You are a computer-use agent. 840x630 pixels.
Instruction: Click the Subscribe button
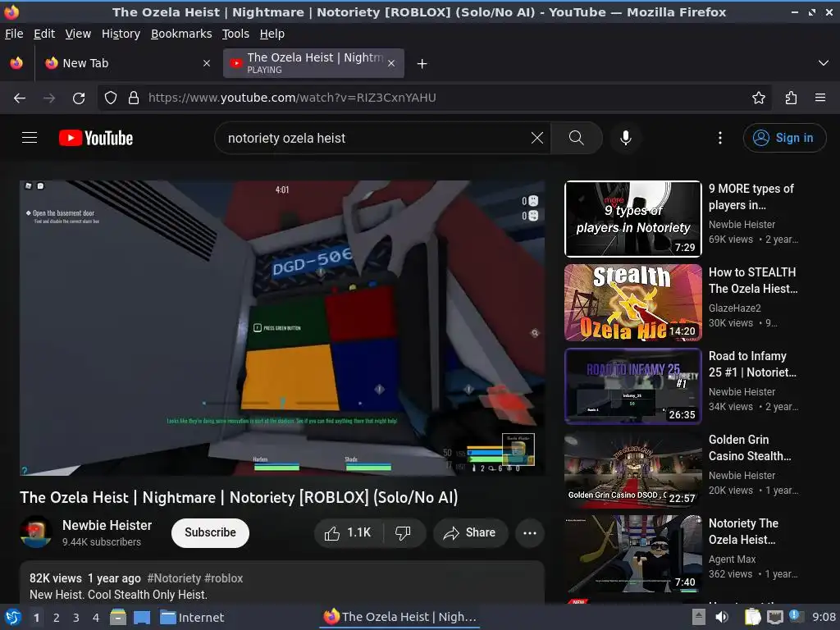pos(210,532)
